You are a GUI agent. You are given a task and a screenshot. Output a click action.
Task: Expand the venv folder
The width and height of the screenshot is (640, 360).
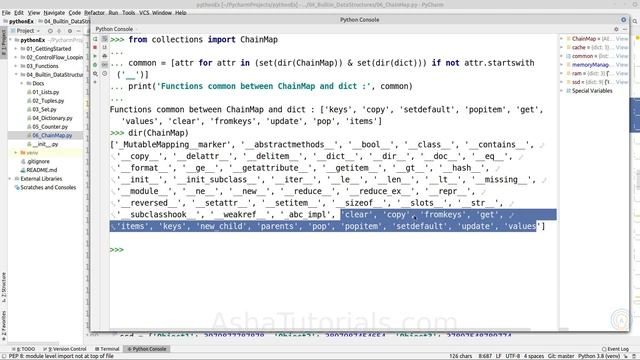(16, 153)
